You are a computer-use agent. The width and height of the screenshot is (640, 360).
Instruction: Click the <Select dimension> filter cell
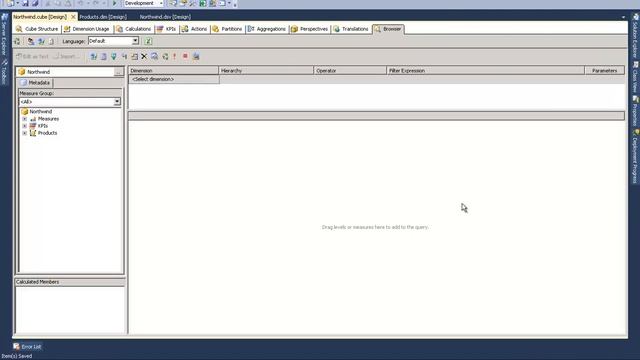click(x=174, y=79)
